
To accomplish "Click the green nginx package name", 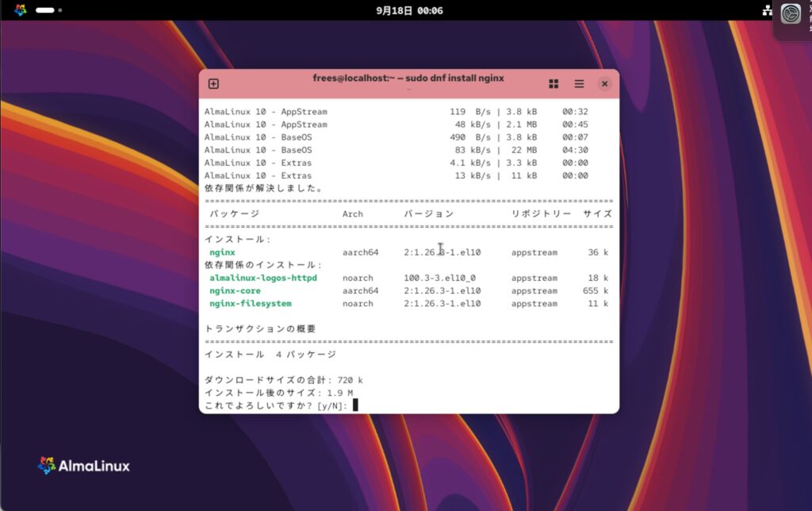I will [x=222, y=252].
